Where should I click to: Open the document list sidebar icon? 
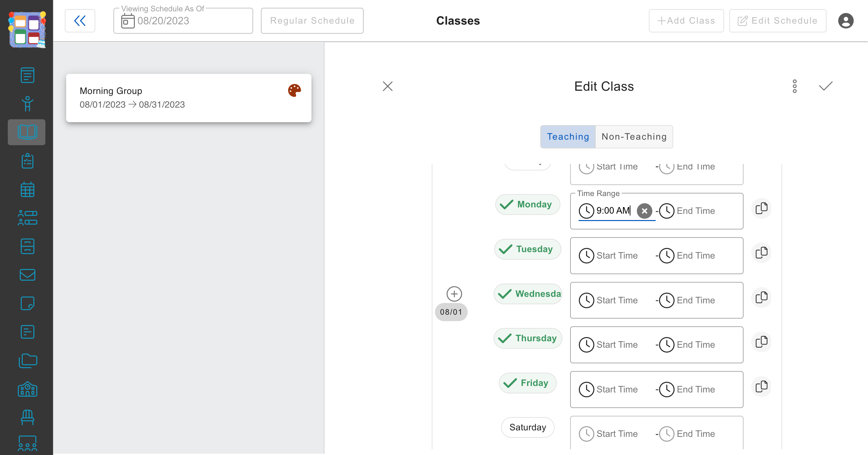pyautogui.click(x=27, y=75)
